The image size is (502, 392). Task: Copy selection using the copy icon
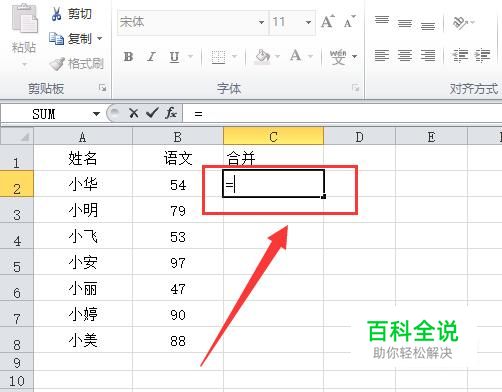[x=56, y=39]
